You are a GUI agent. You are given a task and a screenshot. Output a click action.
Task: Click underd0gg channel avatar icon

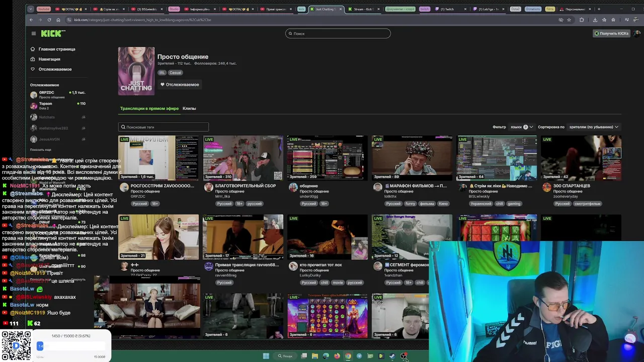[x=293, y=188]
